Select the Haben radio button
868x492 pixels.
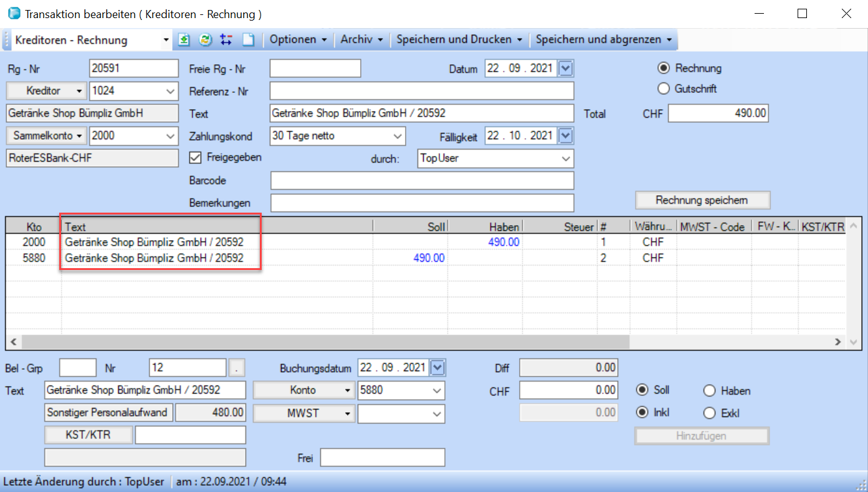pos(709,391)
